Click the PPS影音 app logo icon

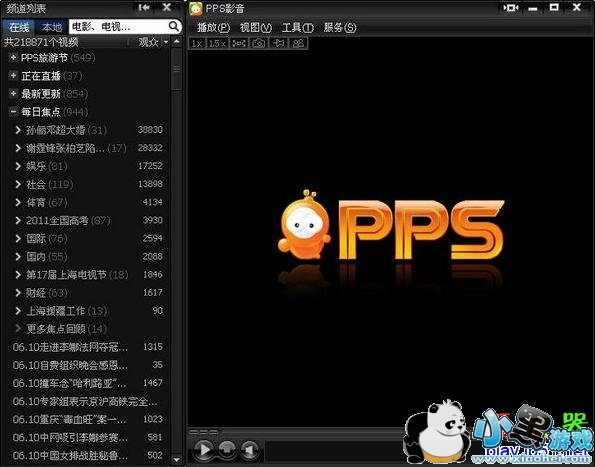tap(196, 8)
